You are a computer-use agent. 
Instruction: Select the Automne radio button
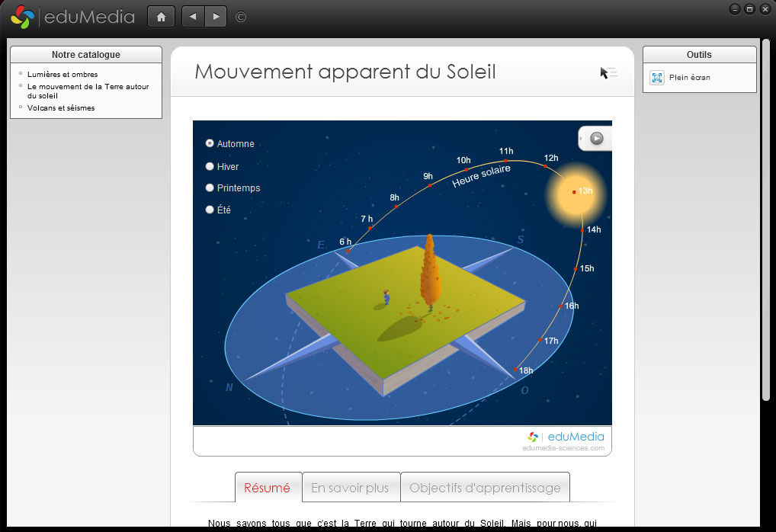click(210, 143)
